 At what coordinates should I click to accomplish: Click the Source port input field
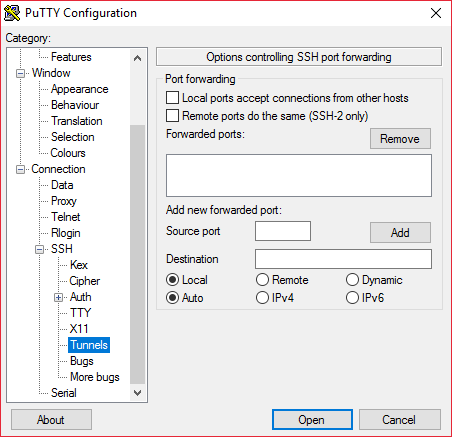(283, 231)
